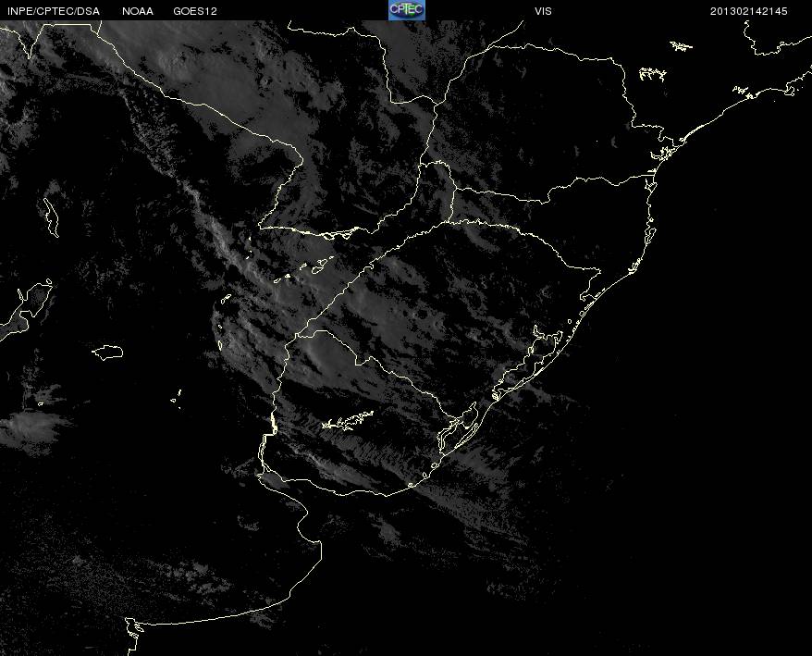Viewport: 812px width, 656px height.
Task: Click the Lagoa dos Patos lagoon outline
Action: 528,363
